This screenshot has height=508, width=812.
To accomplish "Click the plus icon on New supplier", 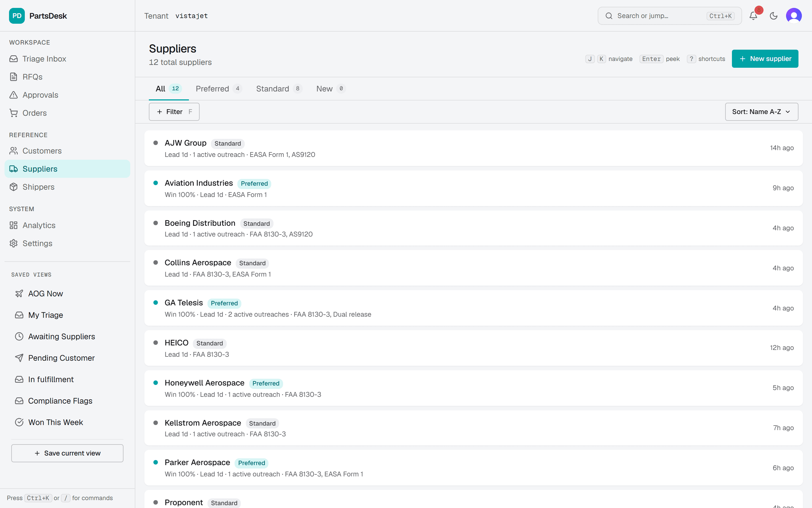I will click(x=743, y=59).
